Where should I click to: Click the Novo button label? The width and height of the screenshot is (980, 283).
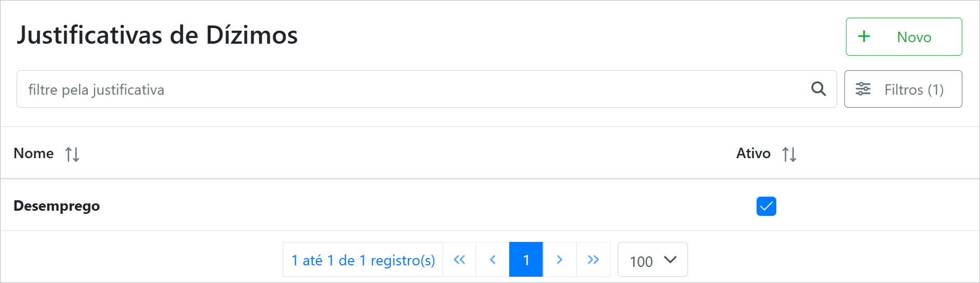[x=913, y=37]
